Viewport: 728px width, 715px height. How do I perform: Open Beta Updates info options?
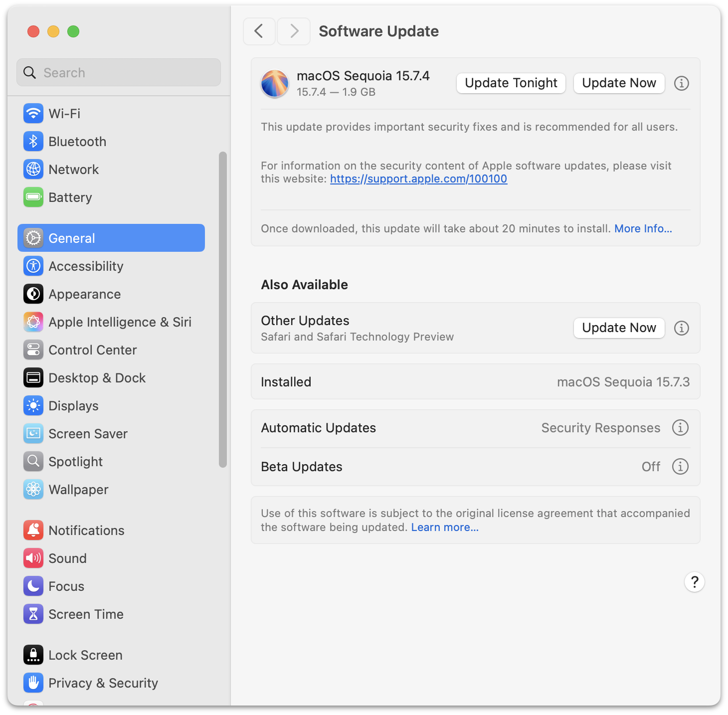point(680,467)
